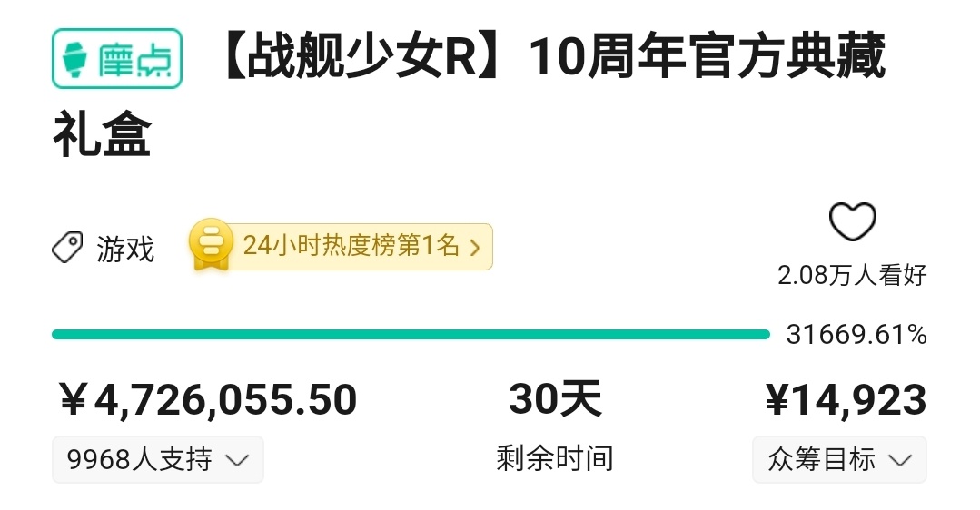The image size is (980, 510).
Task: Click the down chevron beside 众筹目标
Action: (x=899, y=460)
